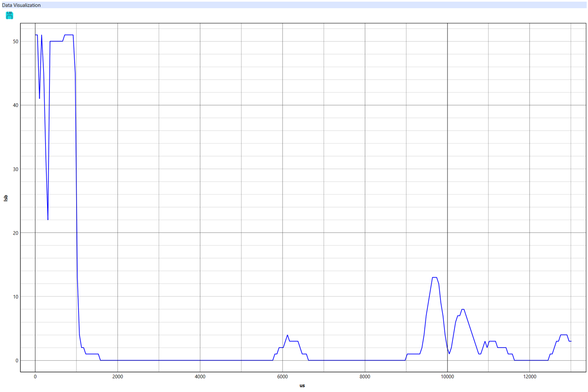This screenshot has width=588, height=392.
Task: Click the 4000 tick label
Action: coord(200,377)
